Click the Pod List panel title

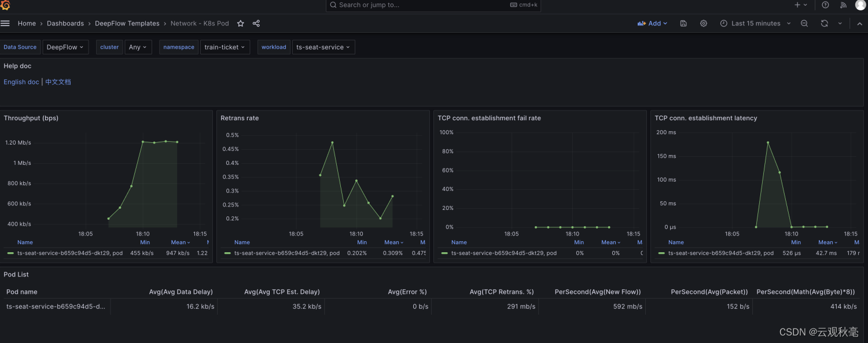coord(16,275)
